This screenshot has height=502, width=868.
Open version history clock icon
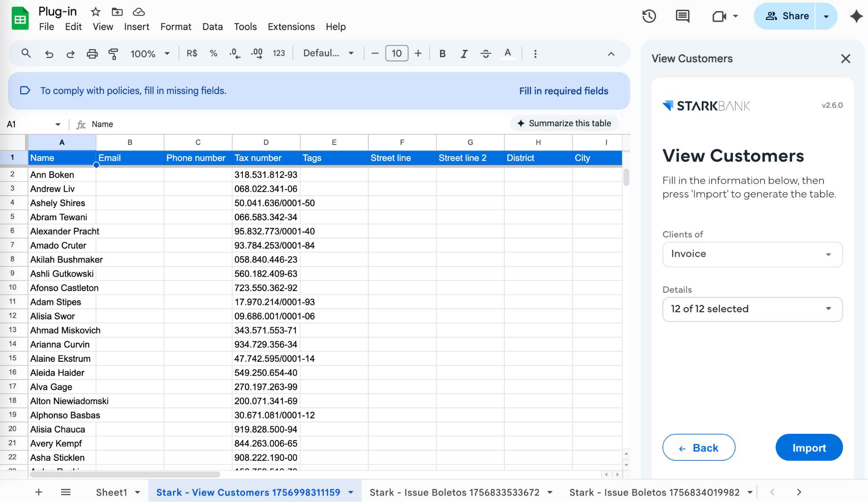pos(649,17)
